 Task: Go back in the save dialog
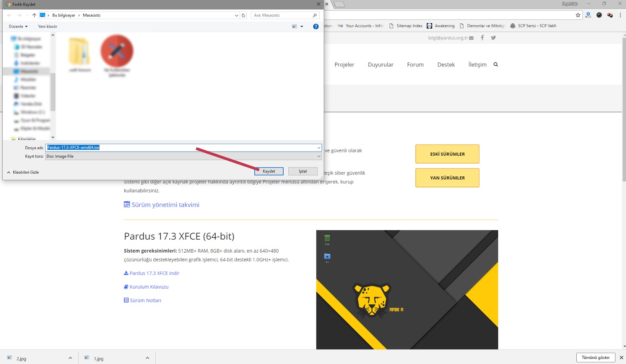[x=9, y=15]
